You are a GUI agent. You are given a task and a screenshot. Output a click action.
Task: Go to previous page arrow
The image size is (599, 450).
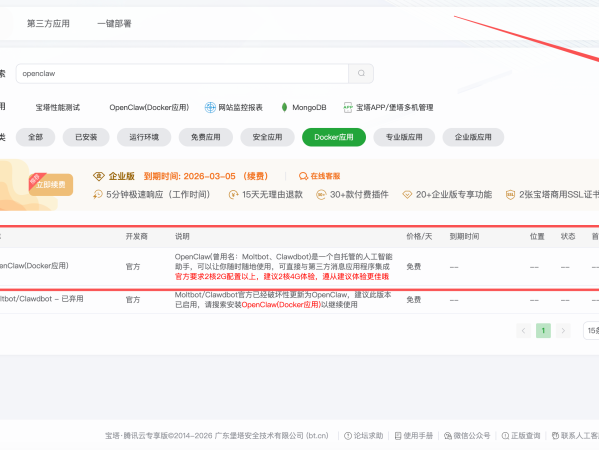point(523,330)
